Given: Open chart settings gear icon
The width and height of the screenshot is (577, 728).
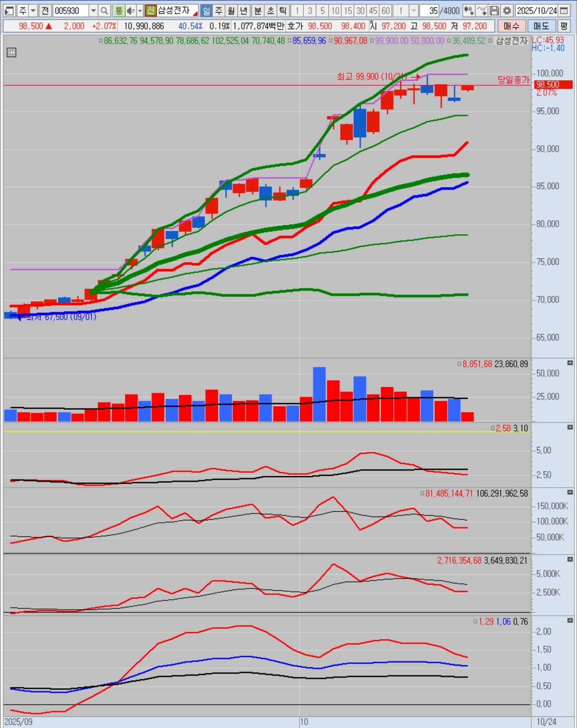Looking at the screenshot, I should tap(507, 11).
